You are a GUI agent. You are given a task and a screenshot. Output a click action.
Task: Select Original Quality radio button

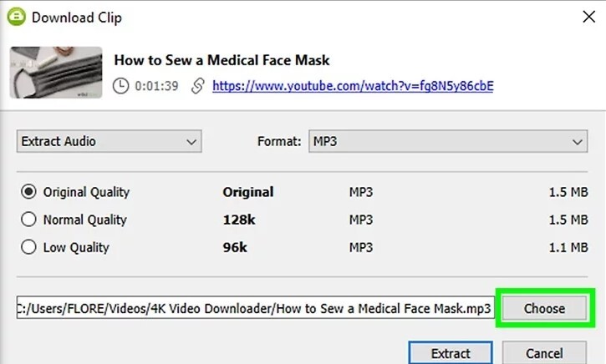tap(28, 191)
